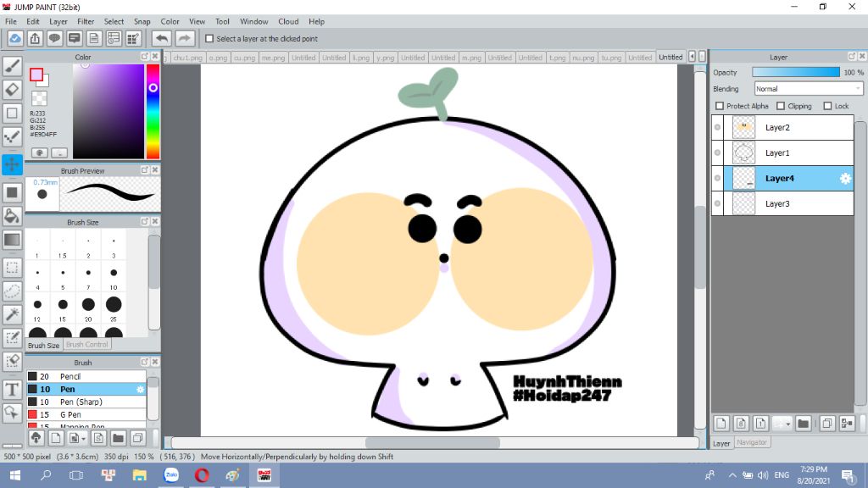This screenshot has width=868, height=488.
Task: Click the Redo arrow
Action: click(184, 39)
